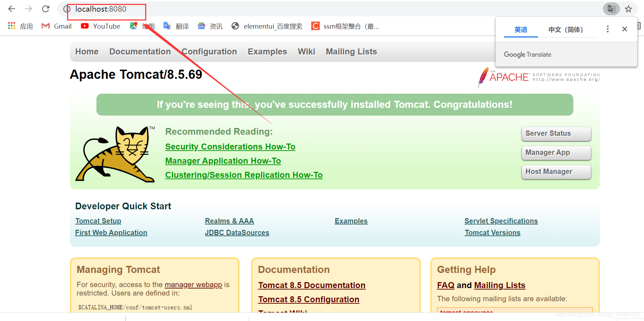This screenshot has width=644, height=321.
Task: Open translate popup options (three dots)
Action: pyautogui.click(x=608, y=29)
